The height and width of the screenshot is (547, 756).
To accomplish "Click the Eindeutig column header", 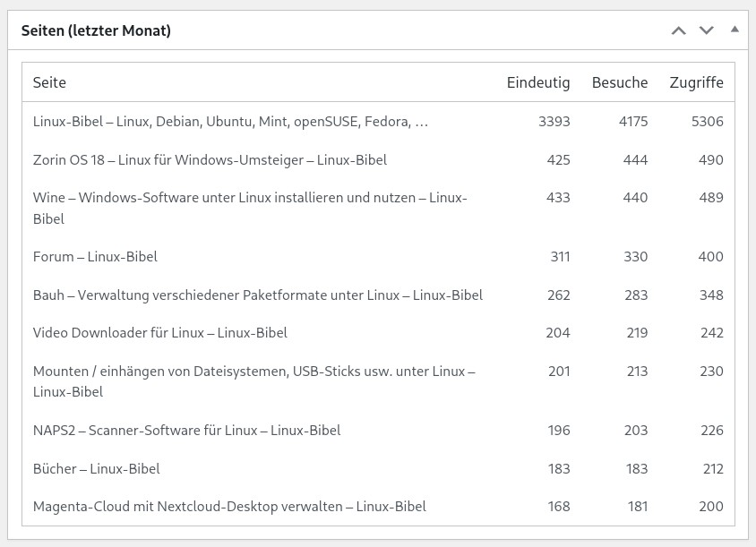I will point(537,82).
